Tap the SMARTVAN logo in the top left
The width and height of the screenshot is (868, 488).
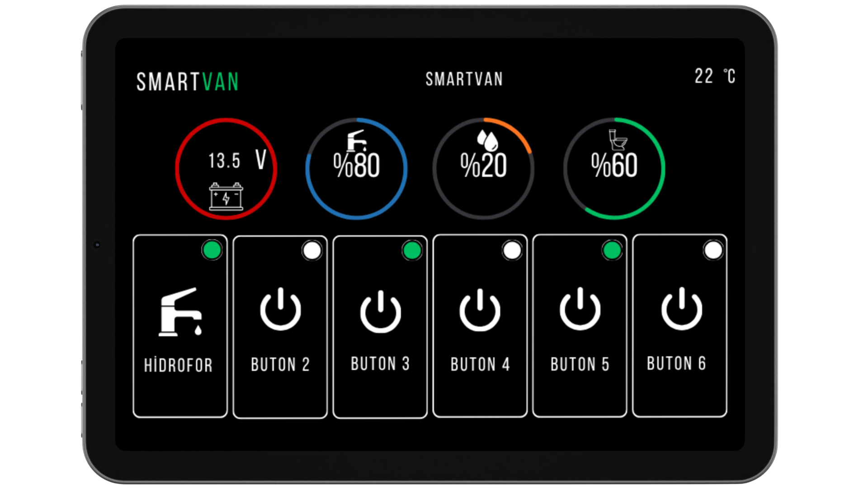(x=188, y=81)
